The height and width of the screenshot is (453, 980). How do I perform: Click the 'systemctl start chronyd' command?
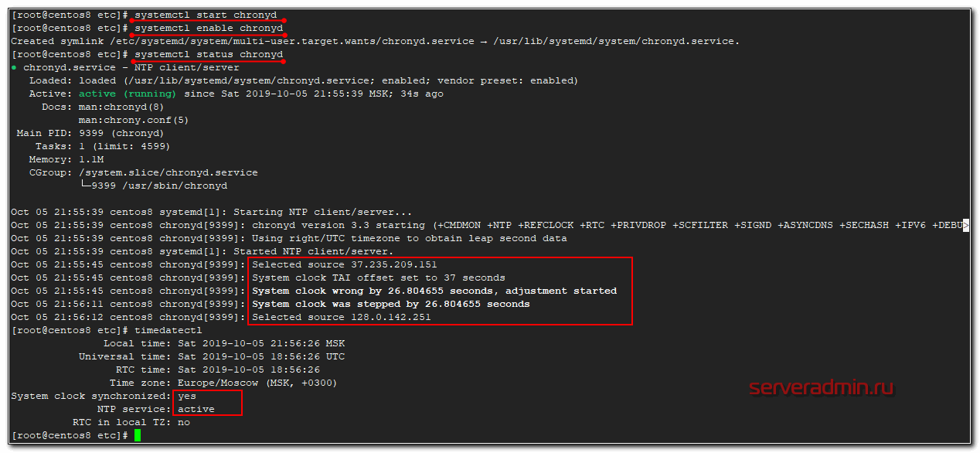coord(205,15)
